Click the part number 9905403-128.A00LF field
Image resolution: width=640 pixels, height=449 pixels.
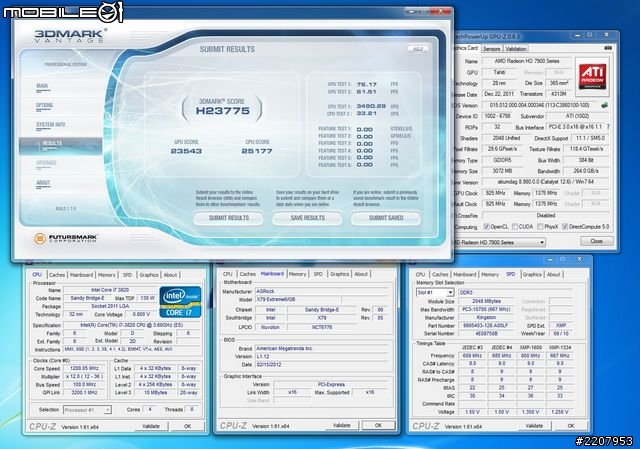click(486, 325)
